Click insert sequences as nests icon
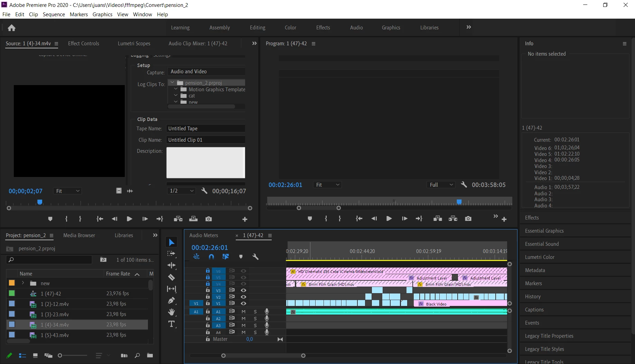635x364 pixels. [196, 256]
